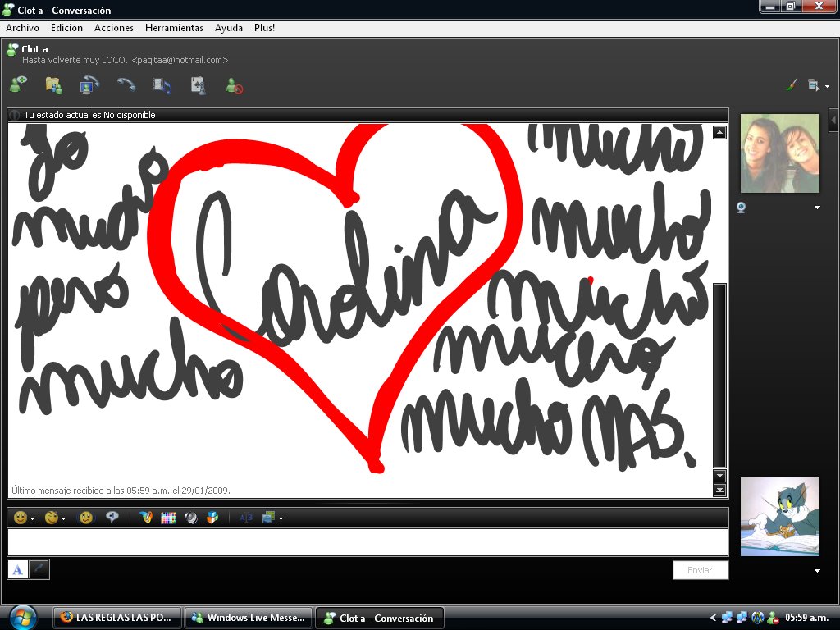The width and height of the screenshot is (840, 630).
Task: Click the taskbar clock 05:59 a.m.
Action: pyautogui.click(x=807, y=618)
